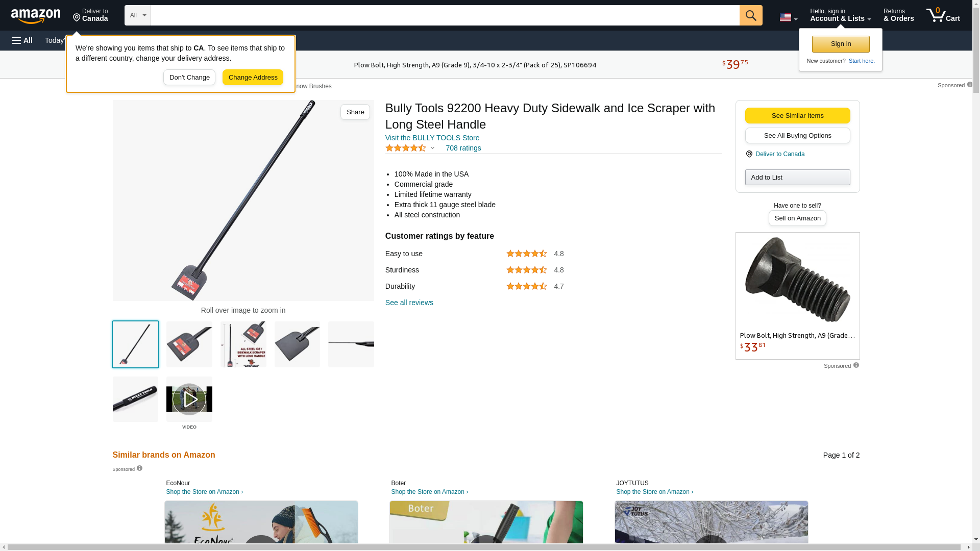The height and width of the screenshot is (551, 980).
Task: Open the US flag language selector
Action: click(788, 17)
